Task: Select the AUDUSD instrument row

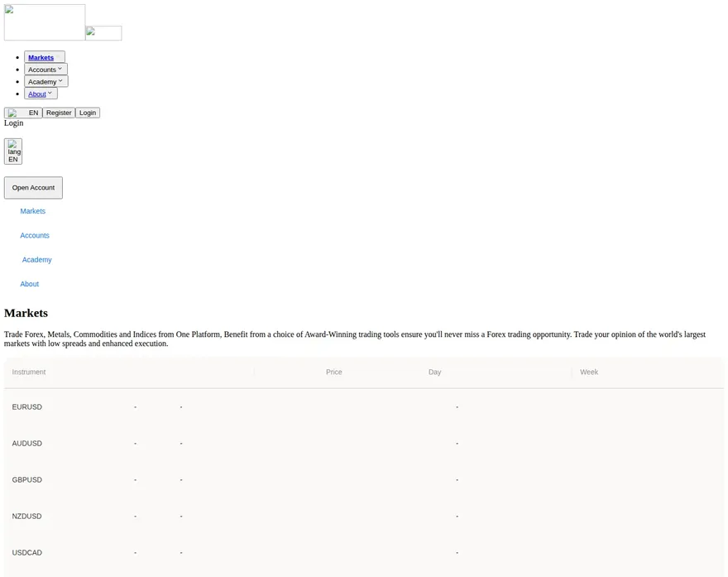Action: point(364,443)
